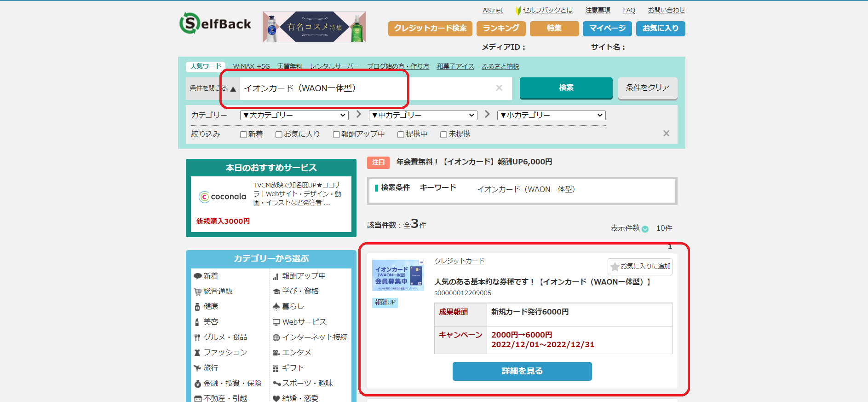868x402 pixels.
Task: Check the お気に入り filter checkbox
Action: 279,134
